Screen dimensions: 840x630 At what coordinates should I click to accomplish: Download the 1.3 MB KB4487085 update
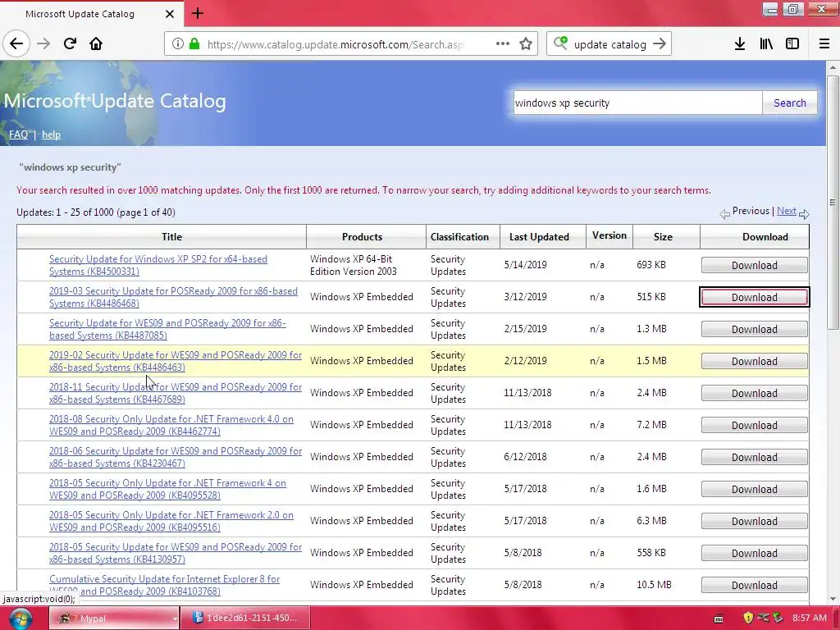755,330
